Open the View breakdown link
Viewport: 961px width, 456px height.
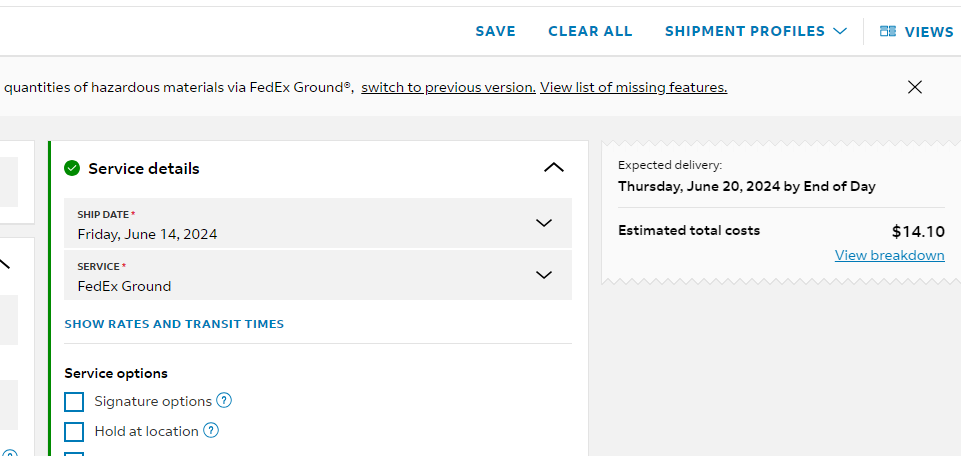(x=889, y=255)
